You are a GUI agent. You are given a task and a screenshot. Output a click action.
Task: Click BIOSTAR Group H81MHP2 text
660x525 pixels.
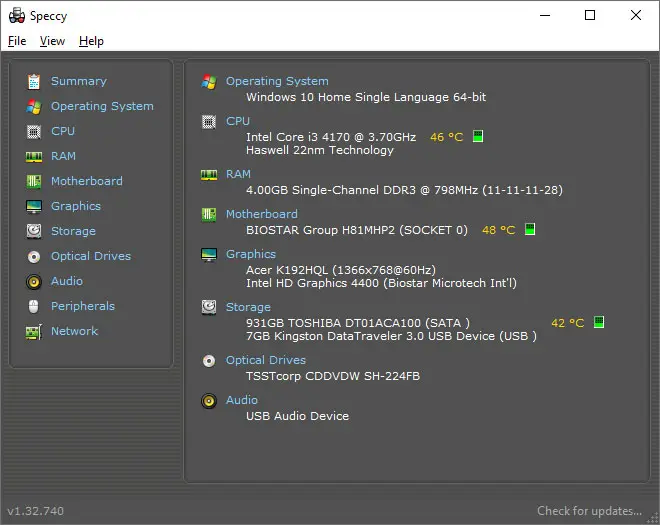(x=357, y=230)
